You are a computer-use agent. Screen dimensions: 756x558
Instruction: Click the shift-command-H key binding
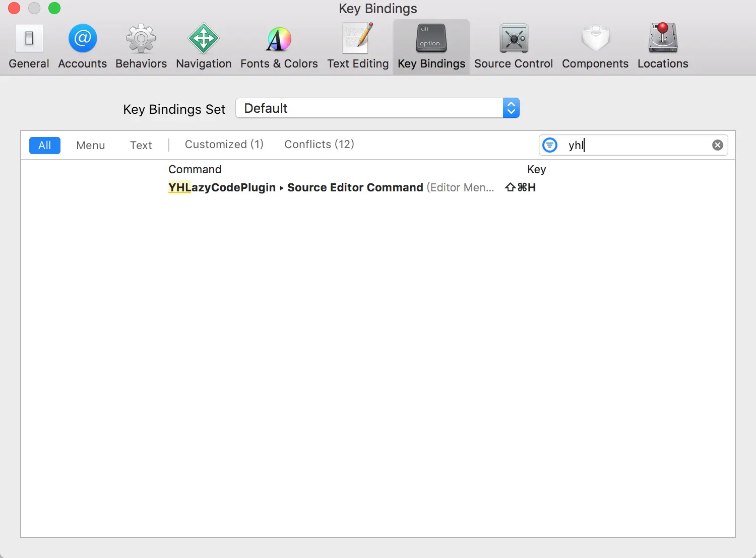[x=520, y=187]
